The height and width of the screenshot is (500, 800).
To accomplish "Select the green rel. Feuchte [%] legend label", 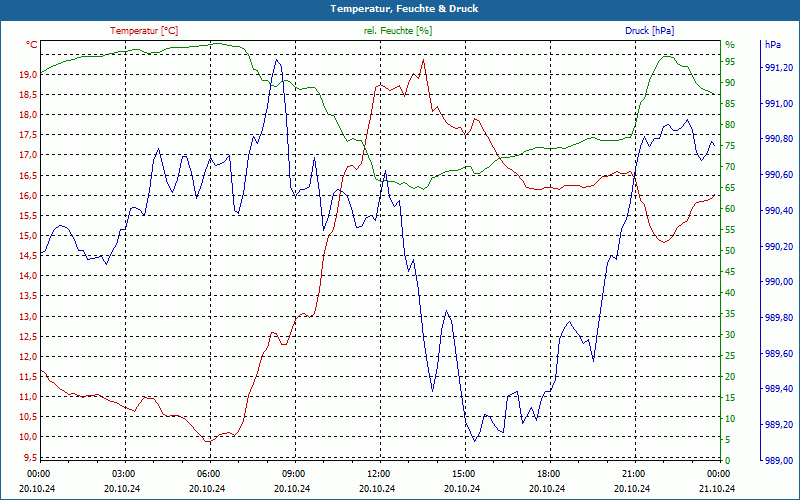I will 398,31.
